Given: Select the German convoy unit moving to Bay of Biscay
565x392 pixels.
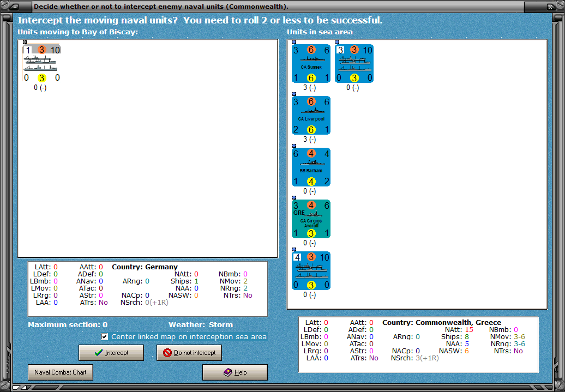Looking at the screenshot, I should [x=42, y=64].
